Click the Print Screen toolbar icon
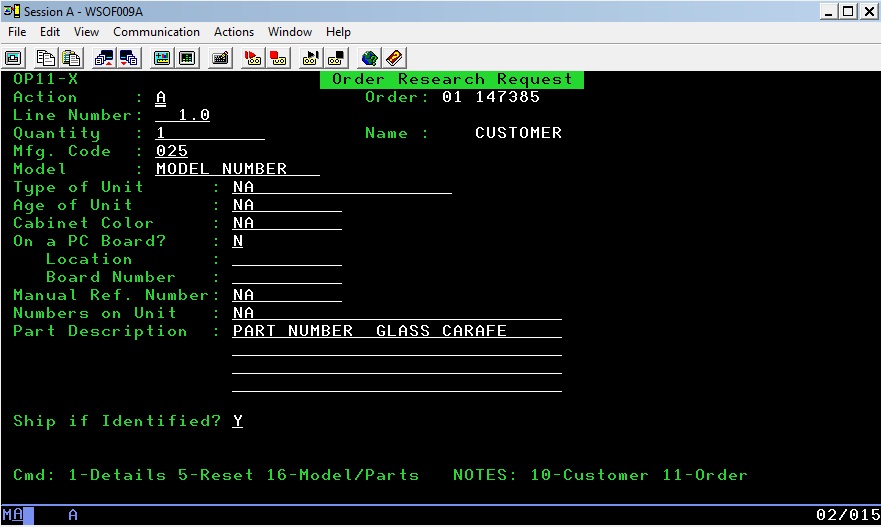 (x=14, y=58)
